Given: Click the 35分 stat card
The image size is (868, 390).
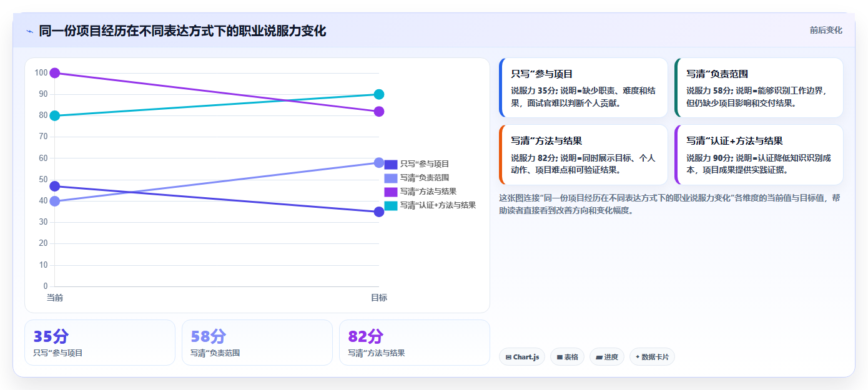Looking at the screenshot, I should [x=100, y=343].
